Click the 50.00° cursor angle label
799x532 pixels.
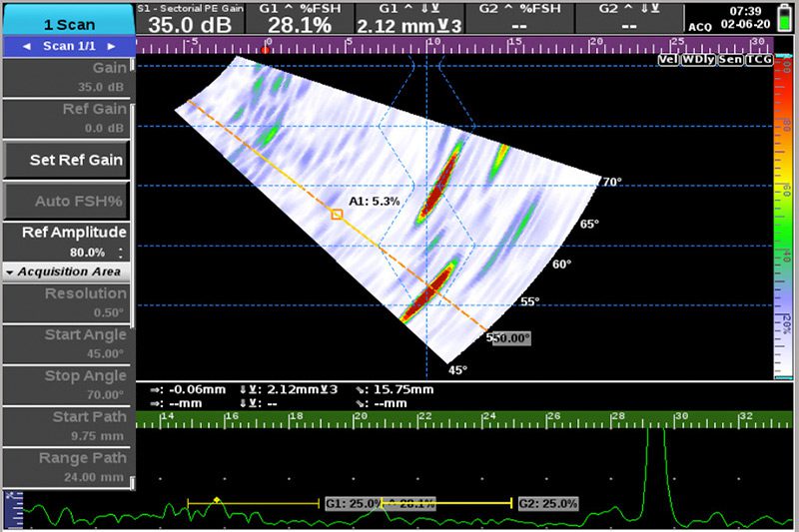click(511, 338)
